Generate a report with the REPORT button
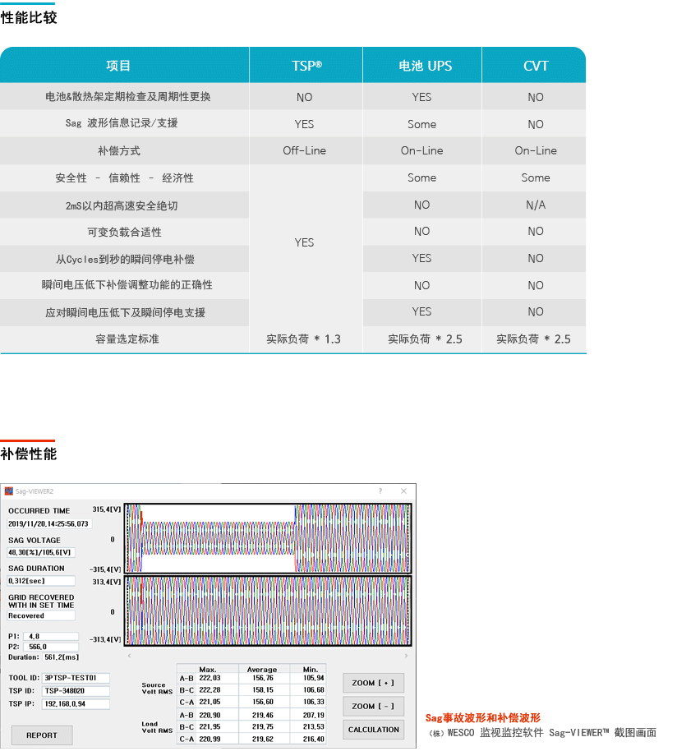Screen dimensions: 700x751 [x=42, y=735]
